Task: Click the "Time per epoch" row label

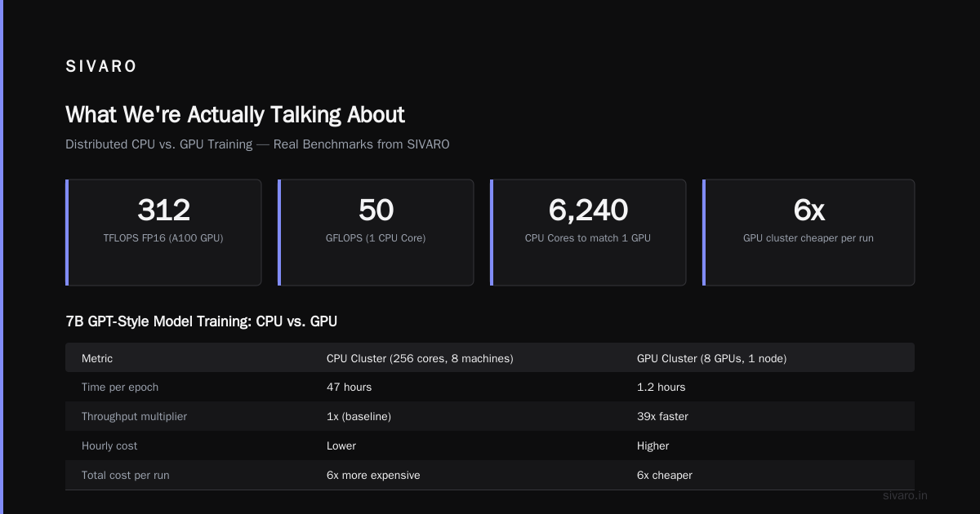Action: (120, 388)
